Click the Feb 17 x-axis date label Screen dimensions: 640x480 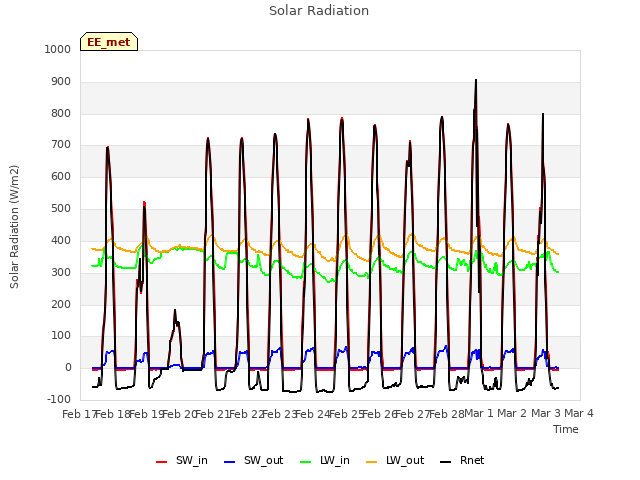pyautogui.click(x=79, y=414)
